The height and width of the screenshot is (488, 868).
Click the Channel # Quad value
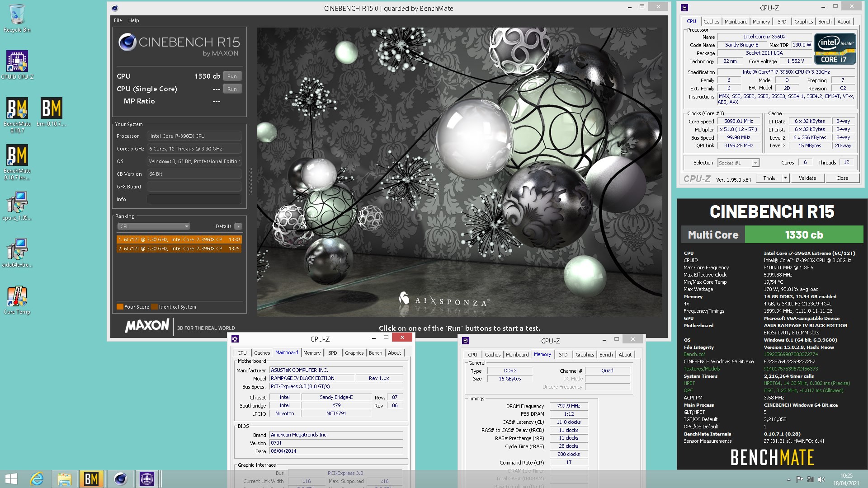click(607, 371)
